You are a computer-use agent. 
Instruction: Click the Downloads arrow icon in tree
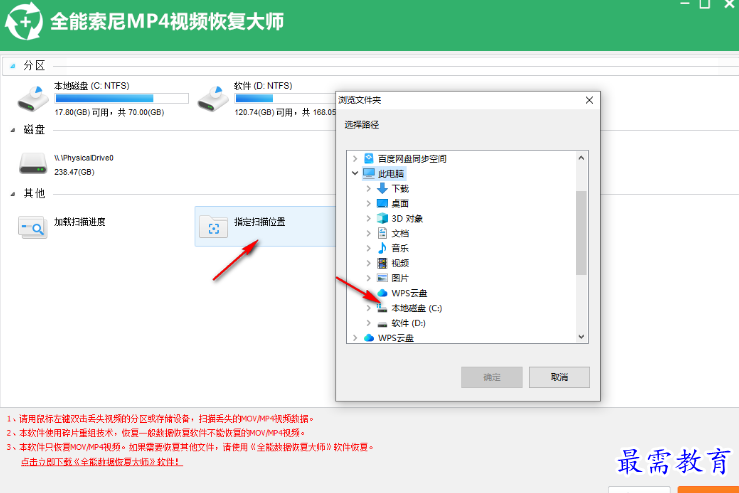click(x=382, y=189)
